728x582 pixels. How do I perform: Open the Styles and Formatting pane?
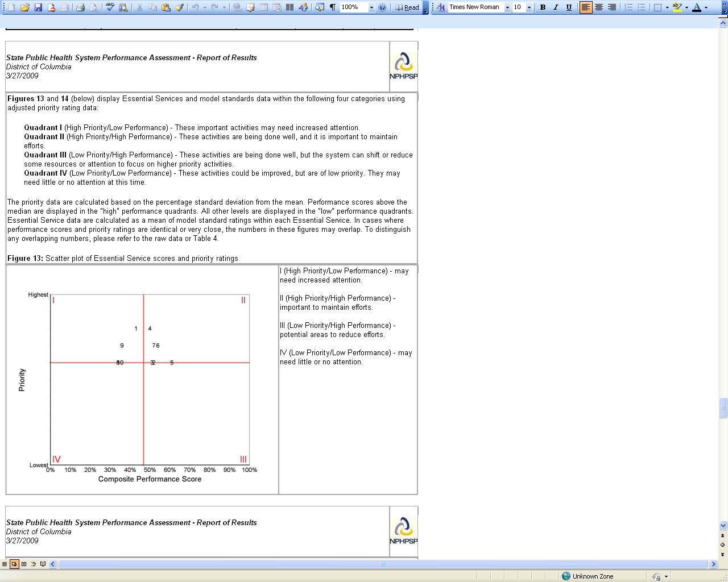[x=441, y=7]
